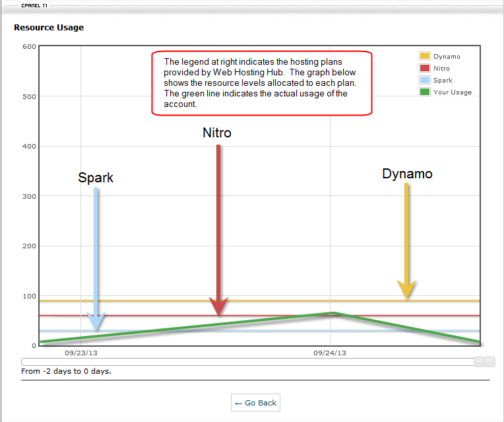Click the 09/23/13 date axis label
This screenshot has height=422, width=504.
pos(80,353)
